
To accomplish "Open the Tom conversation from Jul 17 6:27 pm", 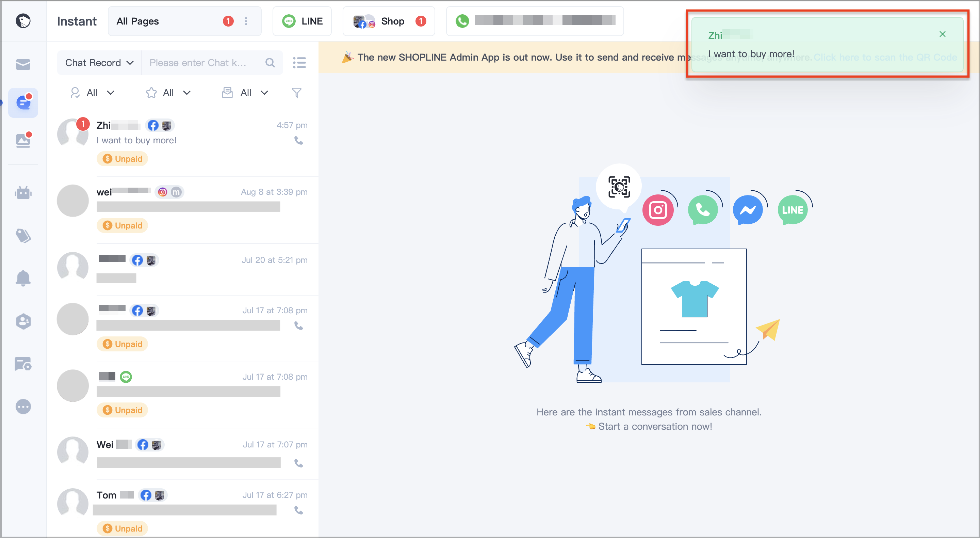I will click(183, 509).
